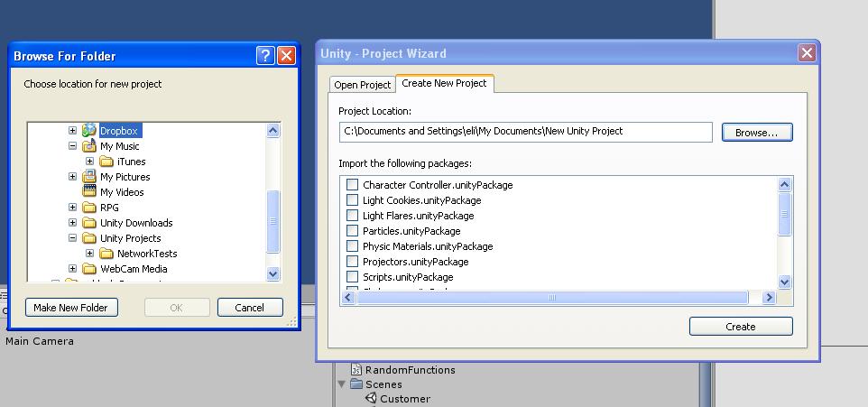Expand the My Pictures tree node
The image size is (868, 407).
[x=72, y=177]
